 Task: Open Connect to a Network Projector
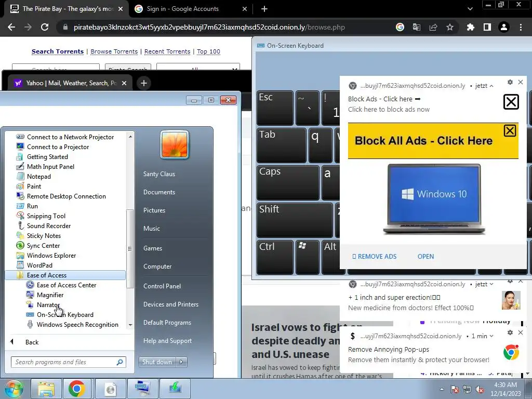65,137
